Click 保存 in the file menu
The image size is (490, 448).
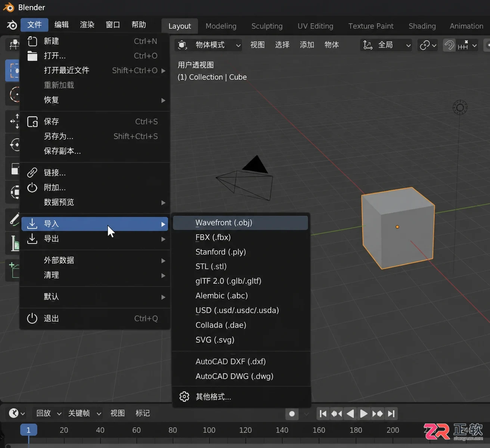(95, 121)
